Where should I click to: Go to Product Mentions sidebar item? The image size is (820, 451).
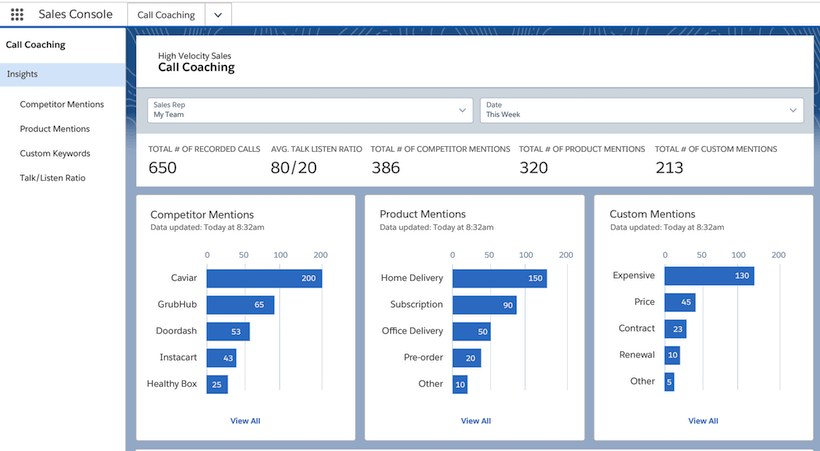point(54,129)
